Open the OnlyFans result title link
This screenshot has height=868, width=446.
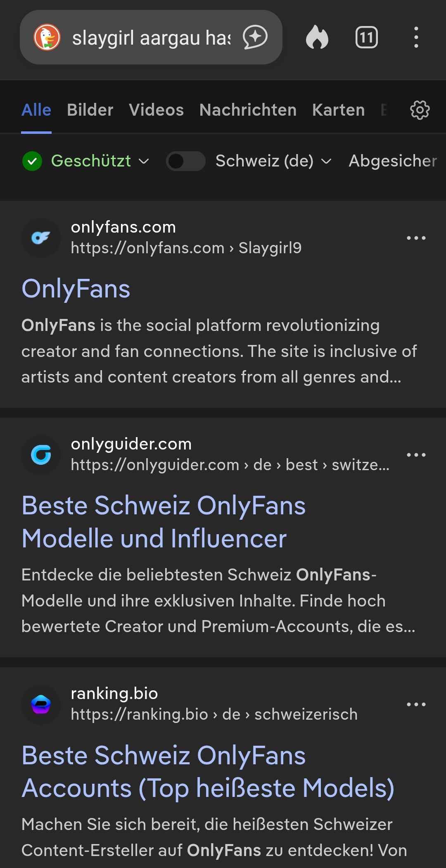click(76, 289)
